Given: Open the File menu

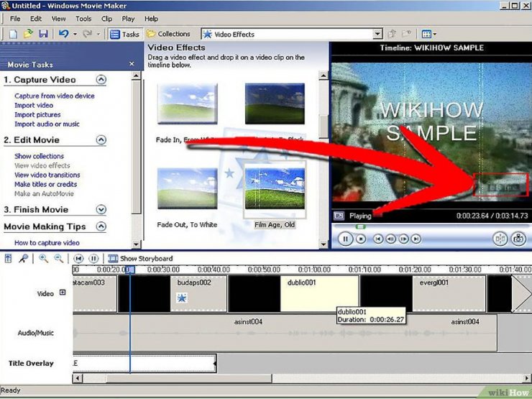Looking at the screenshot, I should coord(15,19).
